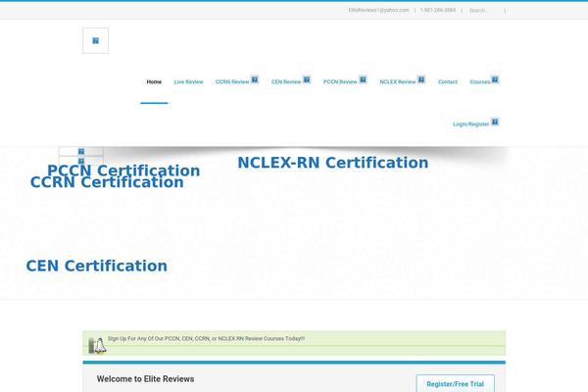Click the Welcome to Elite Reviews heading
The image size is (588, 392).
coord(145,379)
